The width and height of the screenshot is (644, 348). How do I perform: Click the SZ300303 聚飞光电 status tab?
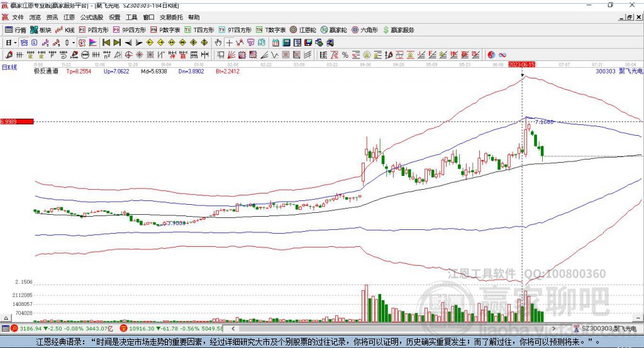point(606,329)
